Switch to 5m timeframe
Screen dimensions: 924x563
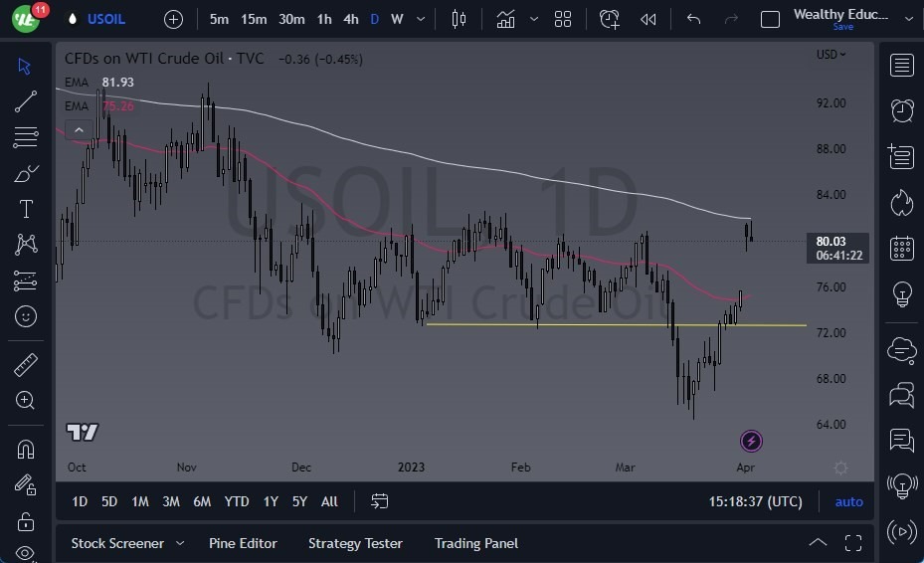[x=219, y=20]
